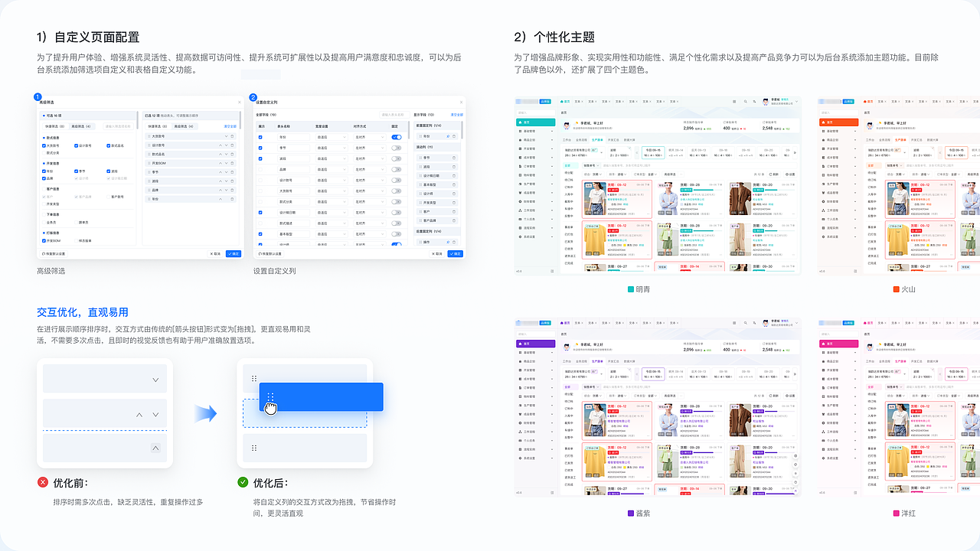Screen dimensions: 980x551
Task: Delete 开发BOM row in 高级筛选 selected list
Action: [x=232, y=163]
